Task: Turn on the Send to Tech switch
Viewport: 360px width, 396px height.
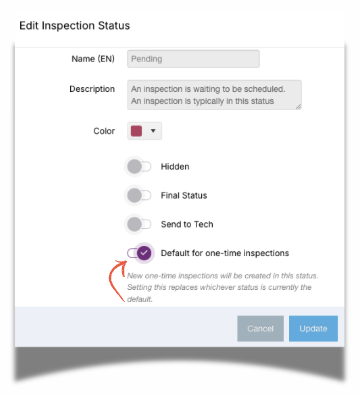Action: [139, 224]
